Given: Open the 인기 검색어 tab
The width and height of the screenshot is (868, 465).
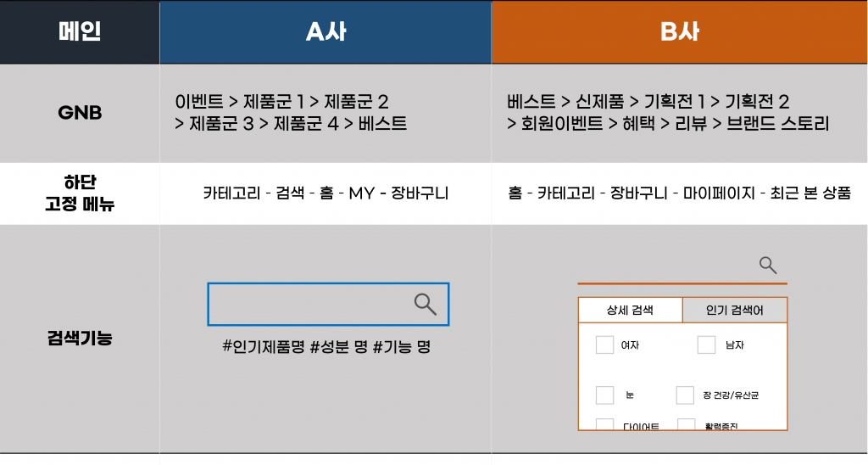Looking at the screenshot, I should tap(734, 311).
